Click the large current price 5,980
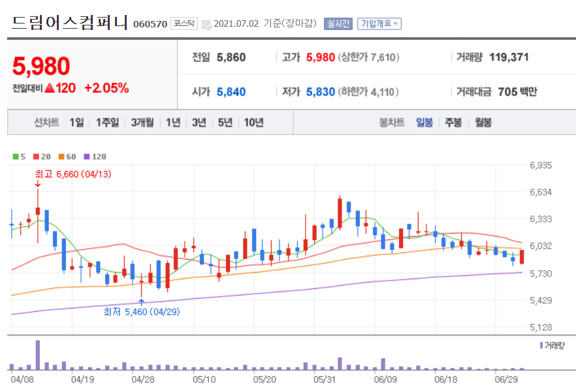This screenshot has height=392, width=576. tap(40, 66)
